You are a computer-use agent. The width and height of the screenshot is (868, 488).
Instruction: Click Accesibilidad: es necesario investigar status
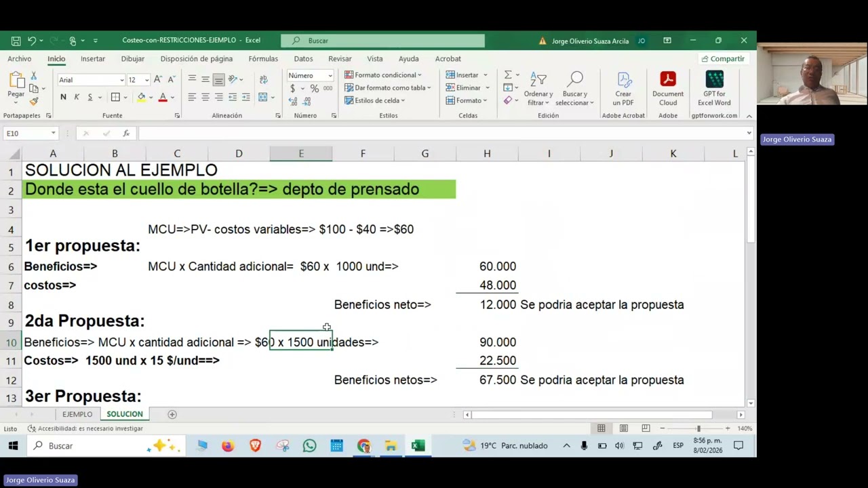(85, 428)
